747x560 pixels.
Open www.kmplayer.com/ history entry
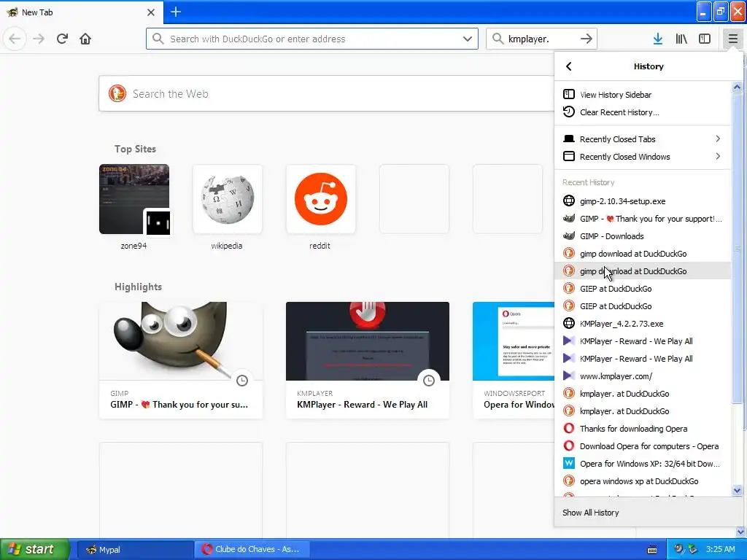click(x=642, y=376)
